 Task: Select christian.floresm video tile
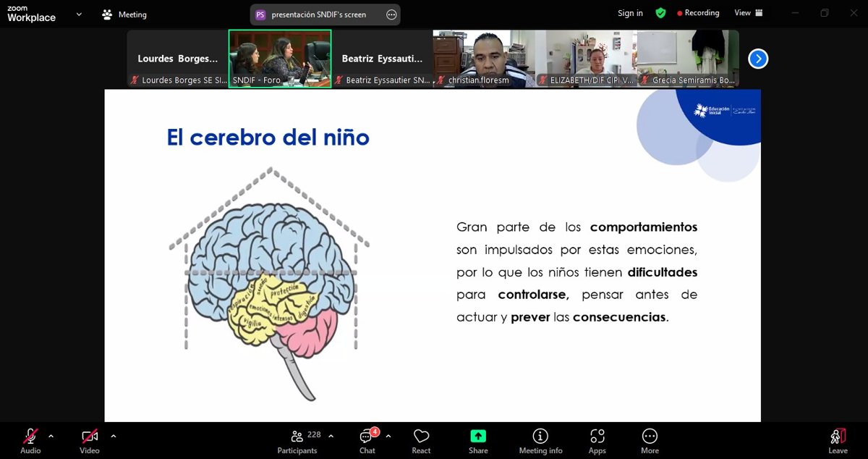coord(484,59)
